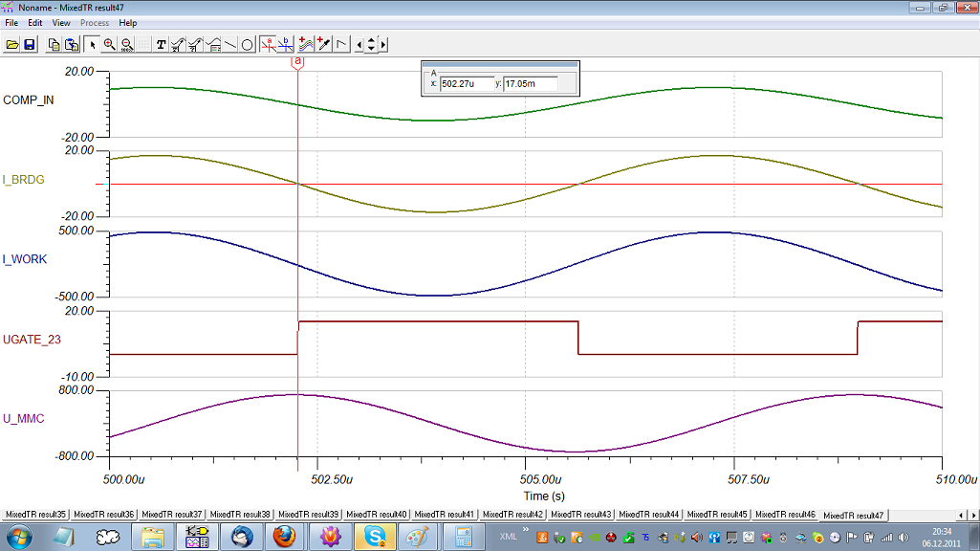Viewport: 980px width, 551px height.
Task: Select the COMP_IN curve label
Action: (28, 100)
